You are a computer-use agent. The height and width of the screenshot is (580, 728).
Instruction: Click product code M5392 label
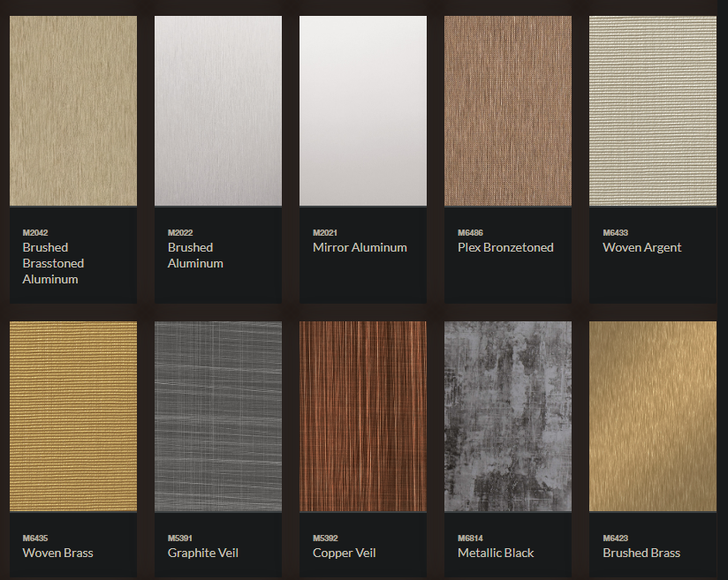point(325,539)
